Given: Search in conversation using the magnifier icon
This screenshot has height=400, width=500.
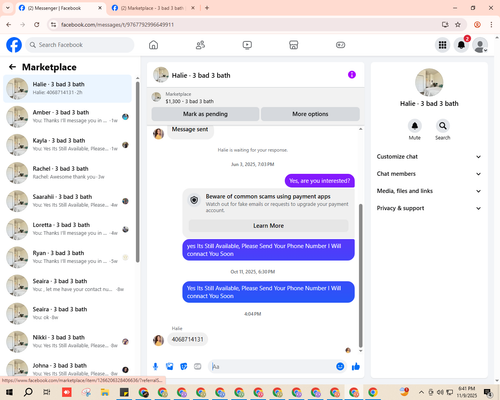Looking at the screenshot, I should pyautogui.click(x=443, y=126).
